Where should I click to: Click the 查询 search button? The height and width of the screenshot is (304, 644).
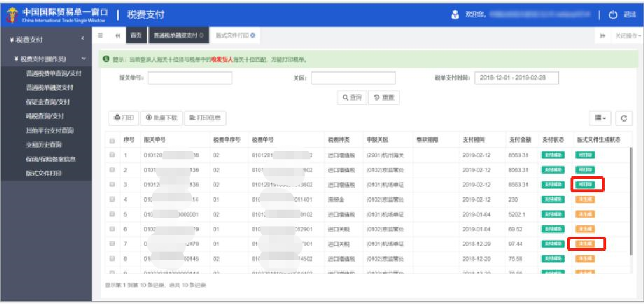pyautogui.click(x=352, y=97)
